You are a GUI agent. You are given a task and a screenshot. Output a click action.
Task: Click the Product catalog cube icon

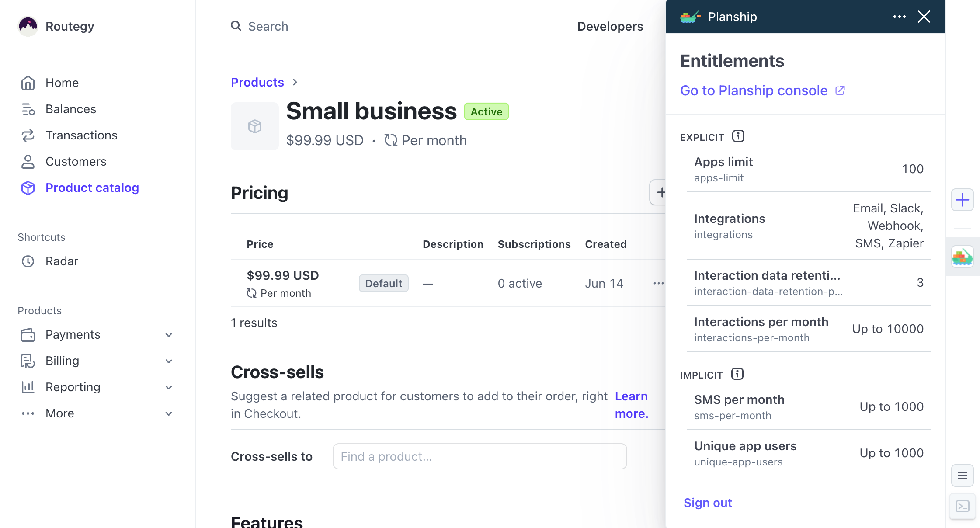point(28,188)
